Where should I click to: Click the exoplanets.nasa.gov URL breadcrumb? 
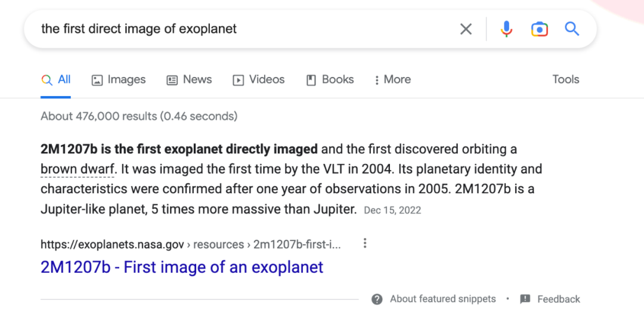tap(113, 244)
